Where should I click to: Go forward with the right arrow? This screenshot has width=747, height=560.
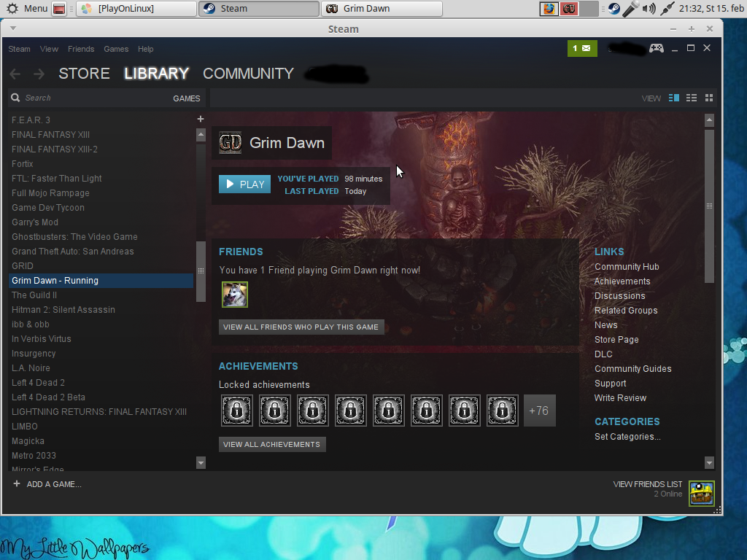39,74
